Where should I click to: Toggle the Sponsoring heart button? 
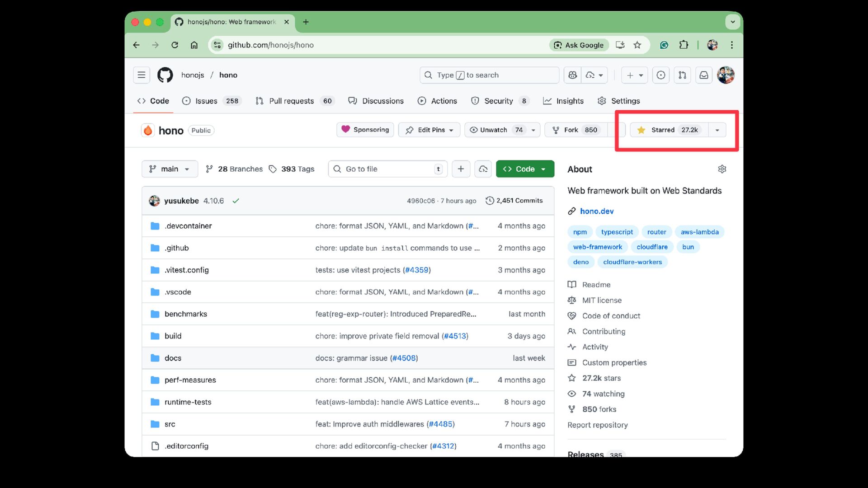[x=365, y=130]
